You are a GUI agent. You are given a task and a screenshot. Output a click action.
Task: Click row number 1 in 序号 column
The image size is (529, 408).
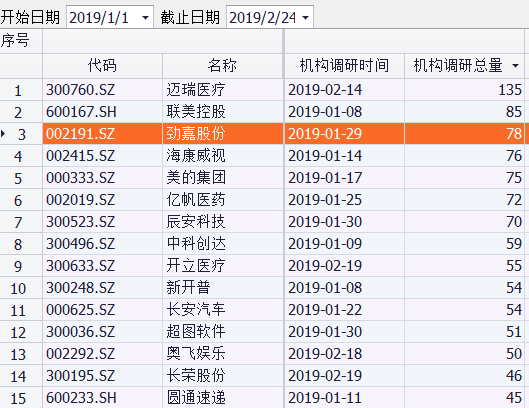(x=18, y=91)
